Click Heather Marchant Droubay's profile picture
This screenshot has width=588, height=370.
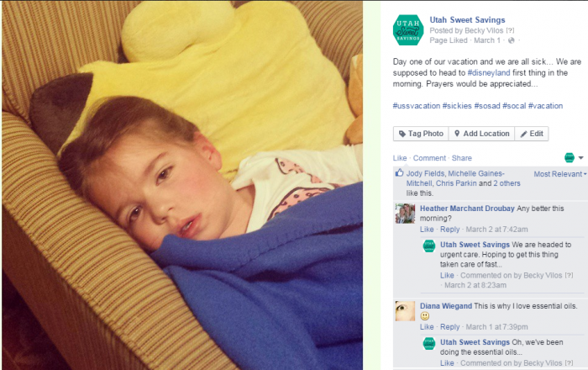coord(405,214)
